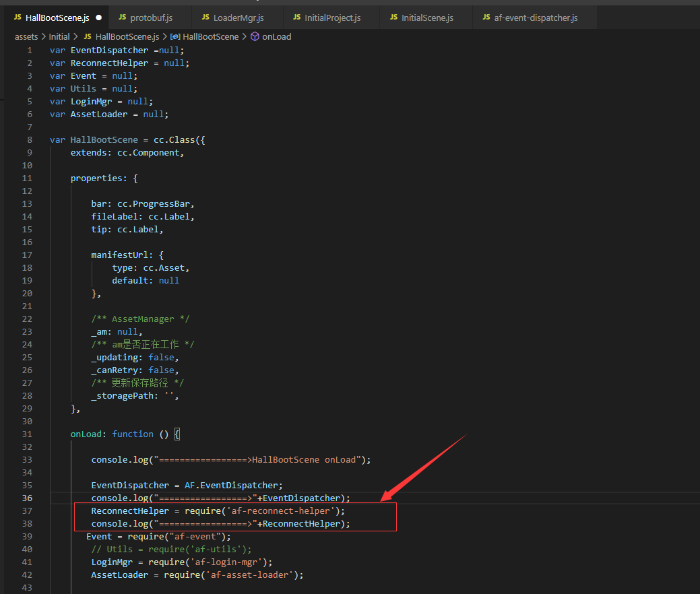Click JS file icon on InitialProject.js tab
Screen dimensions: 700x594
click(x=297, y=17)
